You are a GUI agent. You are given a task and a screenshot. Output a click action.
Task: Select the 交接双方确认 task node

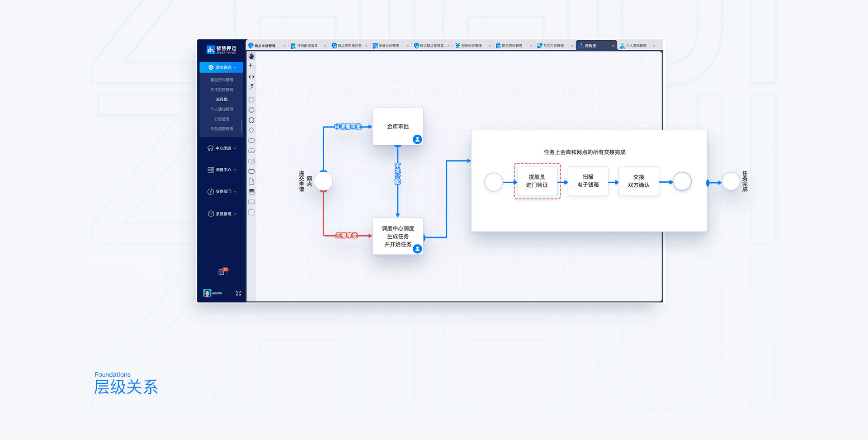pyautogui.click(x=639, y=181)
